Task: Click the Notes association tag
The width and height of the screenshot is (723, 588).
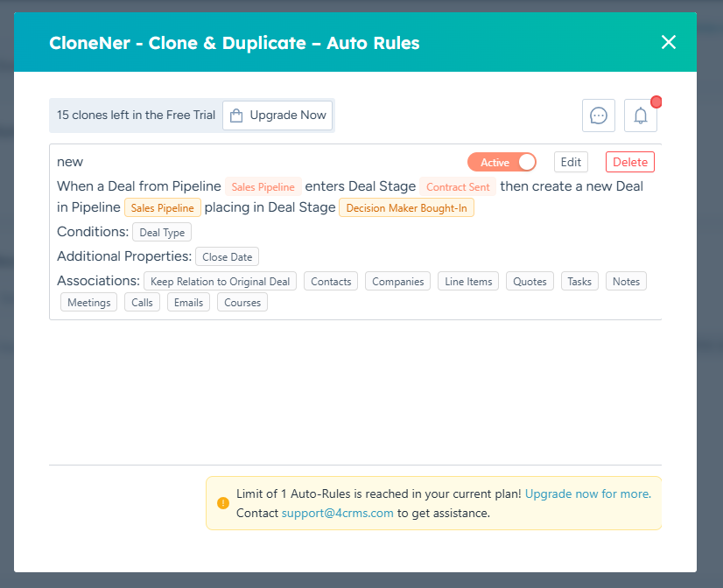Action: coord(626,281)
